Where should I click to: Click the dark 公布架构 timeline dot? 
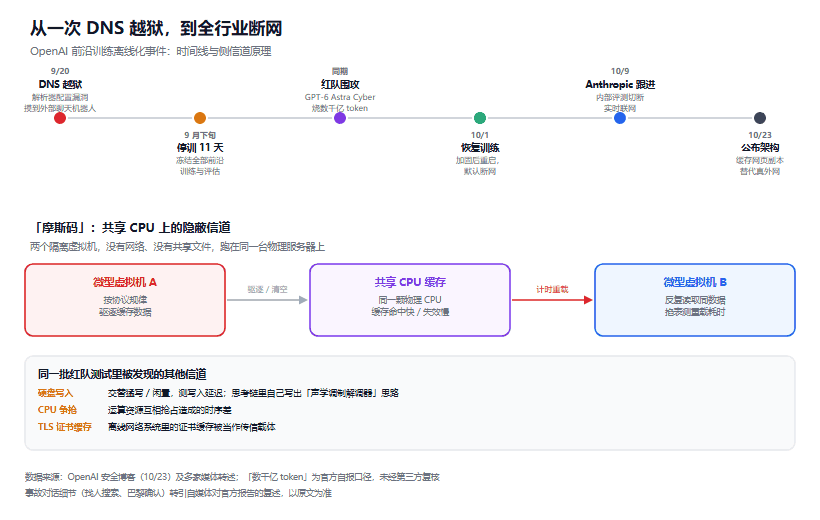click(760, 118)
